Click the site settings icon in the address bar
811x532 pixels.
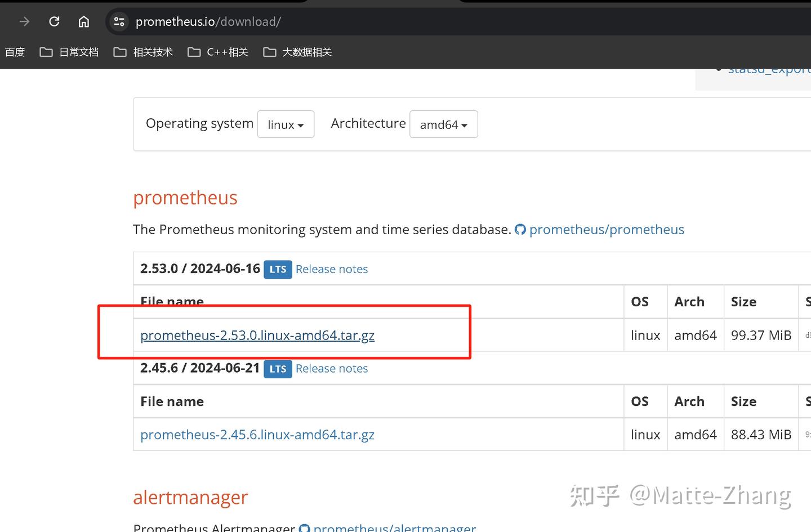click(x=118, y=21)
